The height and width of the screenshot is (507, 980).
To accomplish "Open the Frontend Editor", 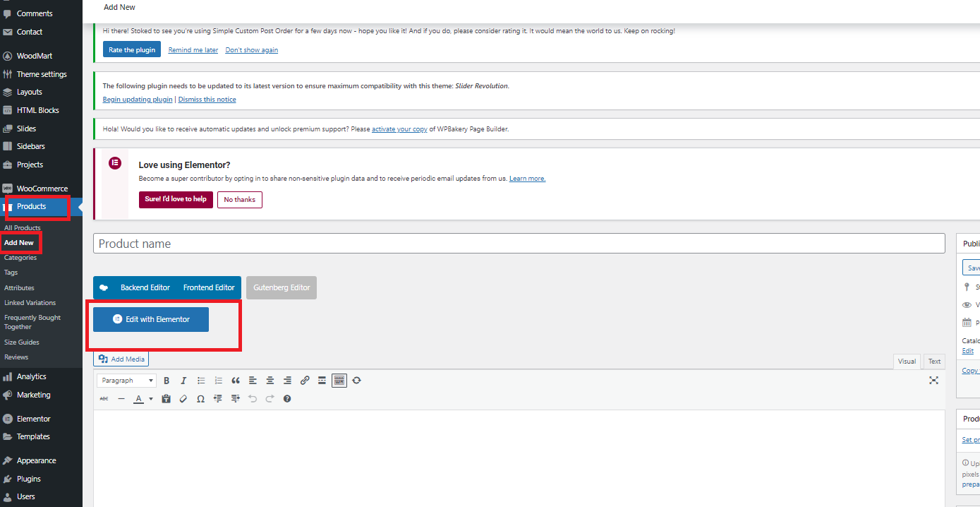I will [x=209, y=287].
